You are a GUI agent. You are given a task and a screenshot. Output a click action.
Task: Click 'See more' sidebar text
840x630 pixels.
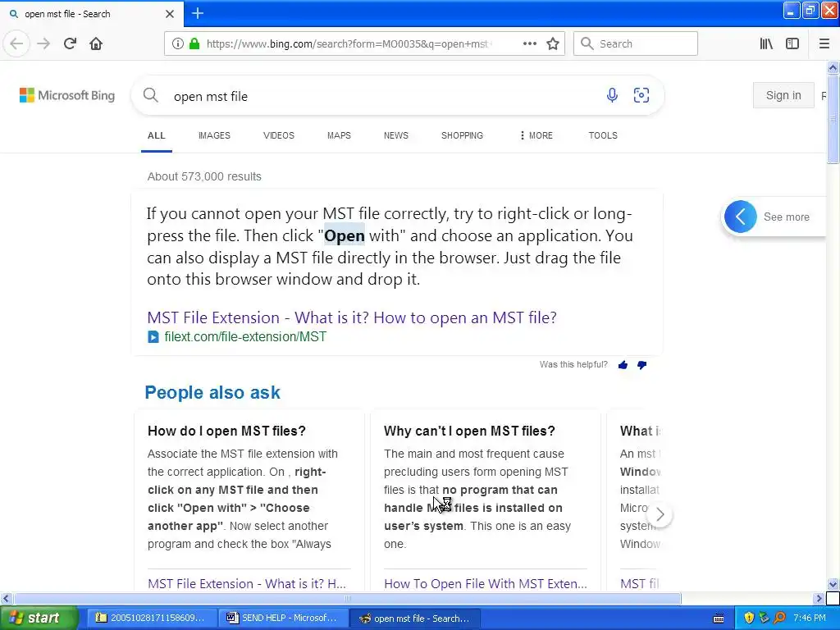point(786,217)
